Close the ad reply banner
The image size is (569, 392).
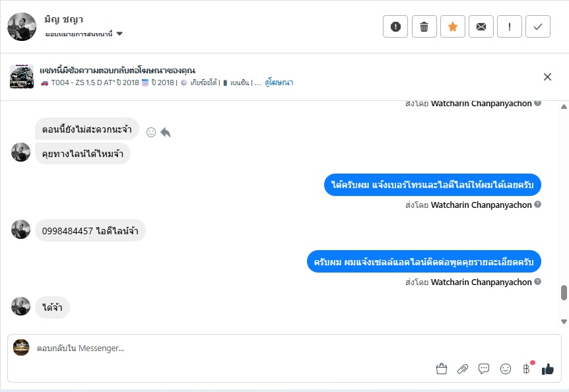547,77
